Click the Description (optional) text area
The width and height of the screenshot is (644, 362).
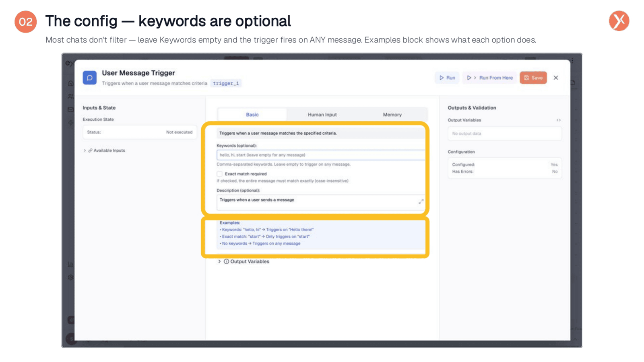tap(321, 202)
